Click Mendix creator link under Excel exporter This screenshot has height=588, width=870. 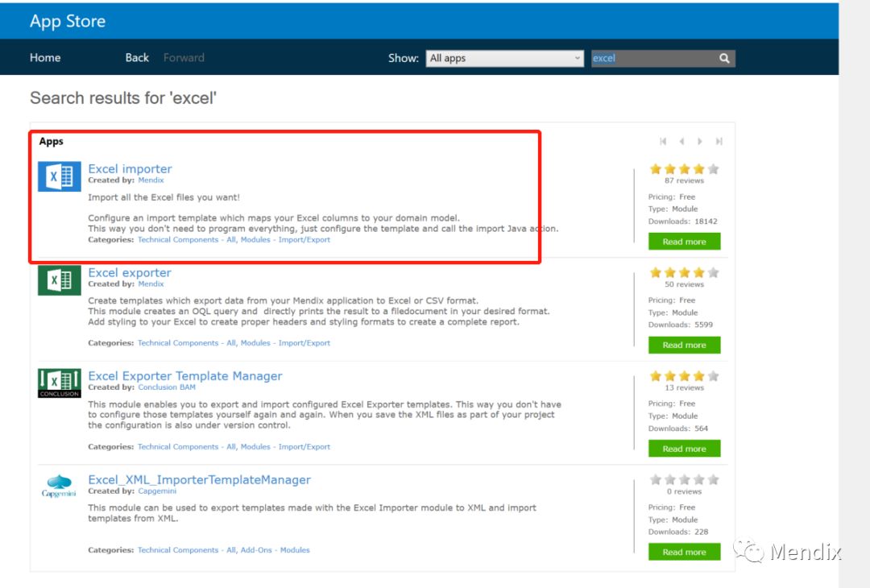151,284
